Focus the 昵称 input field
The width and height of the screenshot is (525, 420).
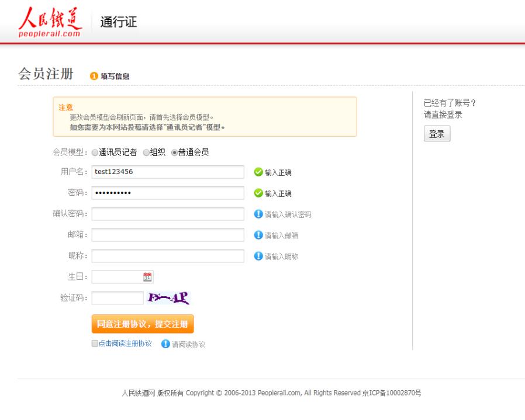click(168, 256)
